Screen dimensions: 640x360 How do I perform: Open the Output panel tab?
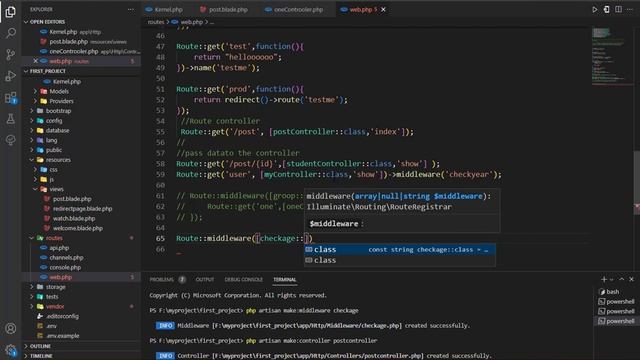(x=204, y=280)
